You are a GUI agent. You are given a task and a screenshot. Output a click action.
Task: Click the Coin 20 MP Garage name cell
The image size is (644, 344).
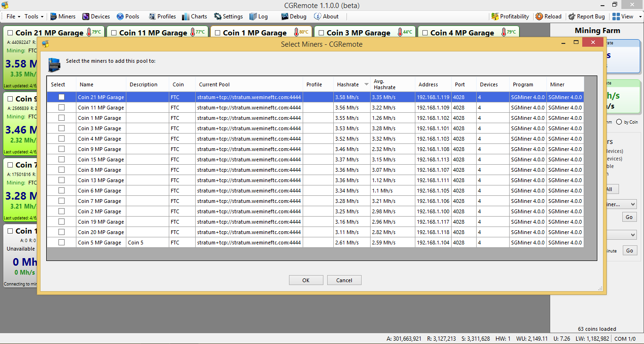(101, 232)
